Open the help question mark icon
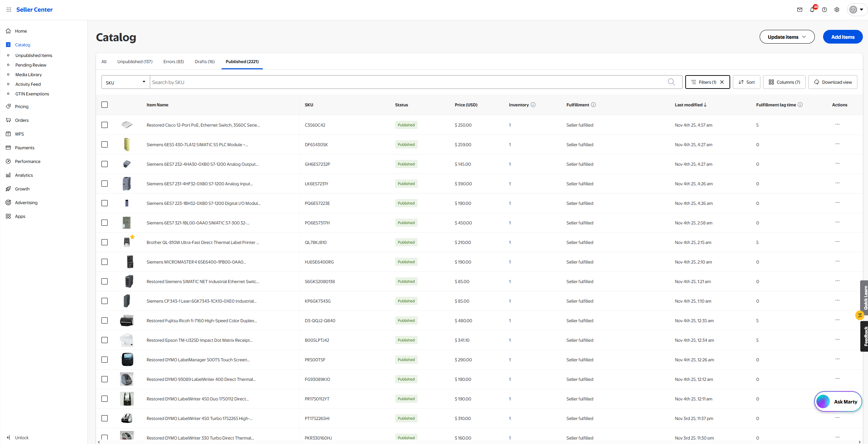 point(824,10)
